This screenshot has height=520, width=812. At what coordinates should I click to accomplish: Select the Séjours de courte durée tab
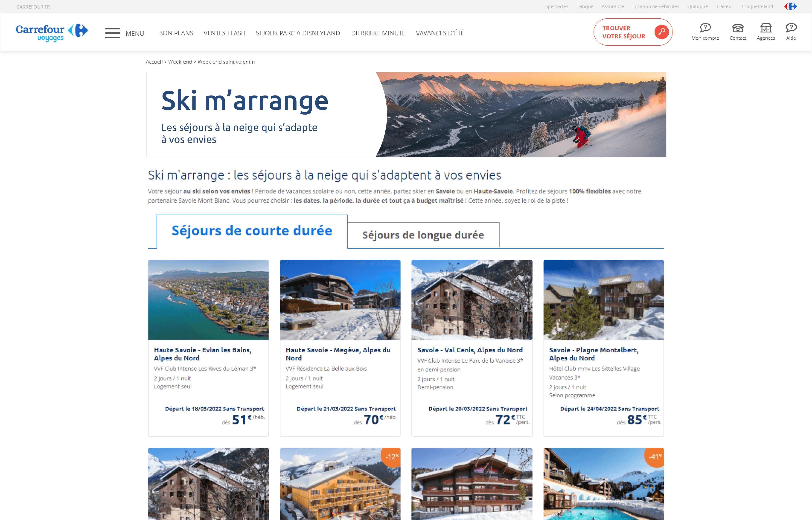252,231
